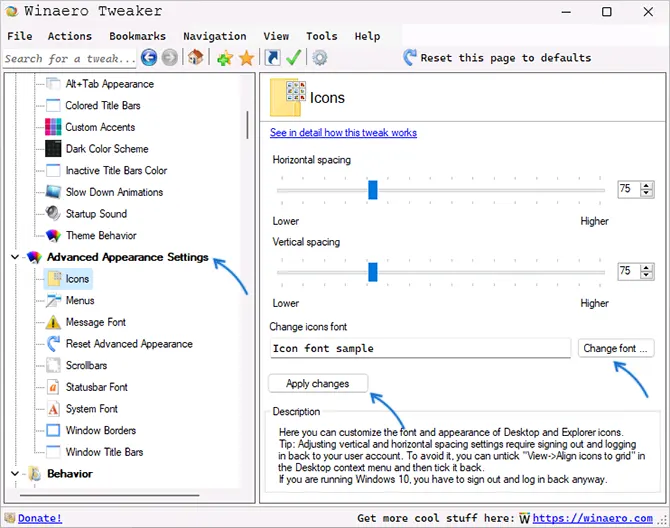Click the Donate coffee cup icon
The height and width of the screenshot is (528, 670).
click(10, 518)
